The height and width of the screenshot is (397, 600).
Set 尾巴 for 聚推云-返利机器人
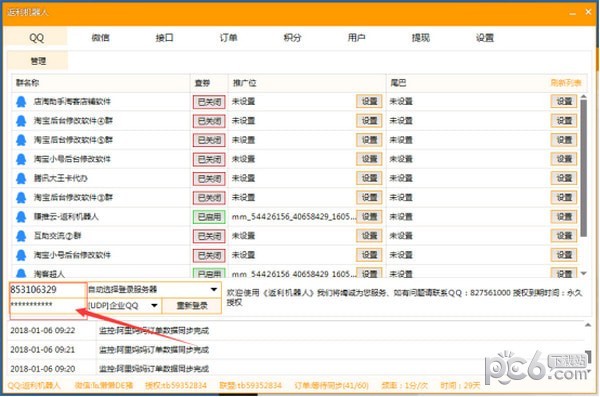[564, 217]
